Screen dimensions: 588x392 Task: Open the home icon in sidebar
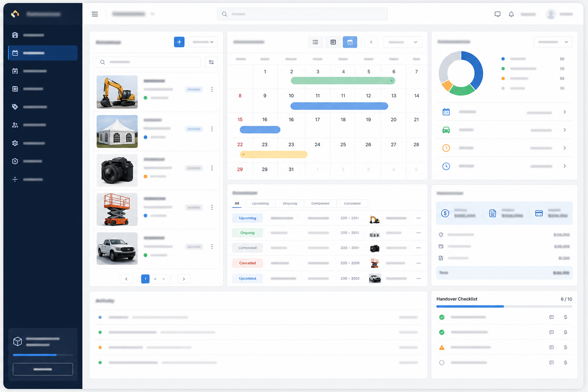tap(15, 35)
